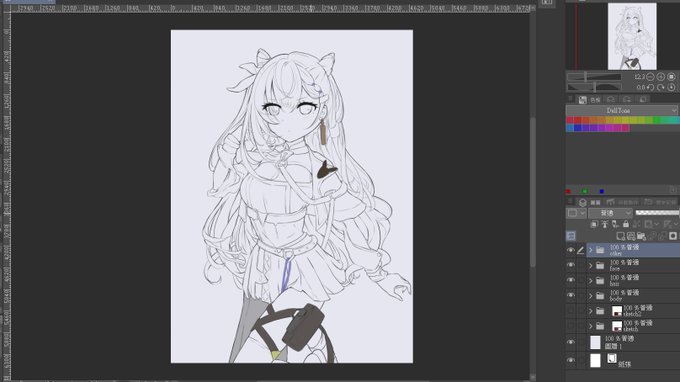Image resolution: width=680 pixels, height=382 pixels.
Task: Toggle the two-pane layer view icon
Action: coord(571,236)
